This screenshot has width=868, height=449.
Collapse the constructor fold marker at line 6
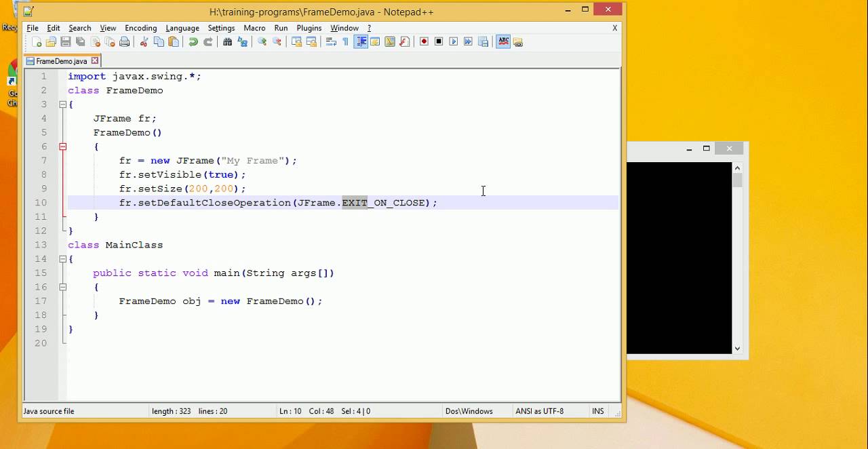[62, 147]
